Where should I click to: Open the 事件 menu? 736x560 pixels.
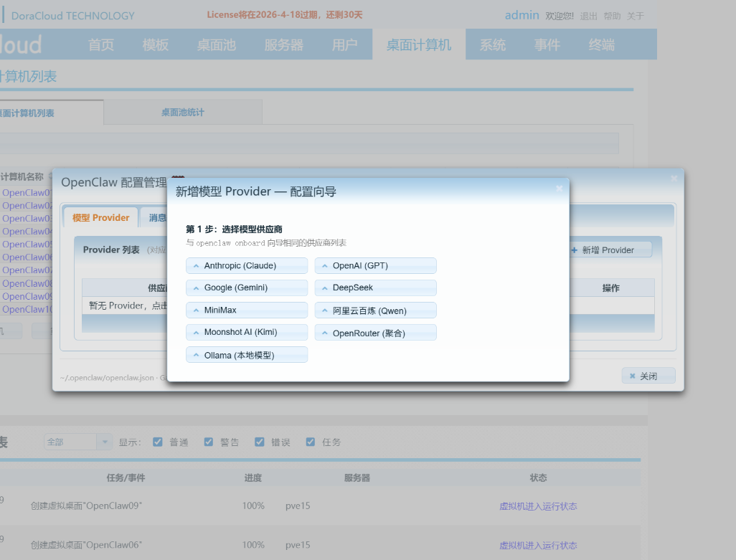tap(547, 44)
